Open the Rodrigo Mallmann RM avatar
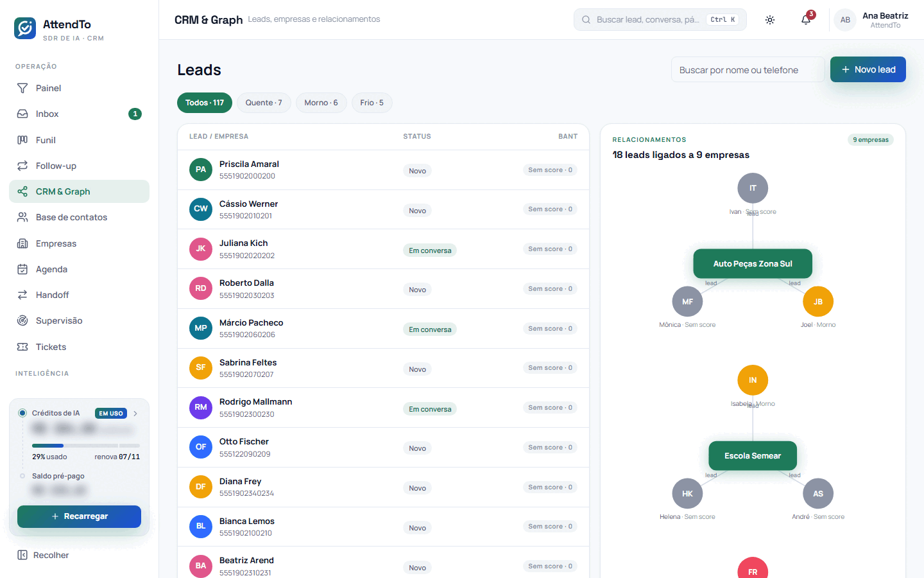 pos(201,407)
